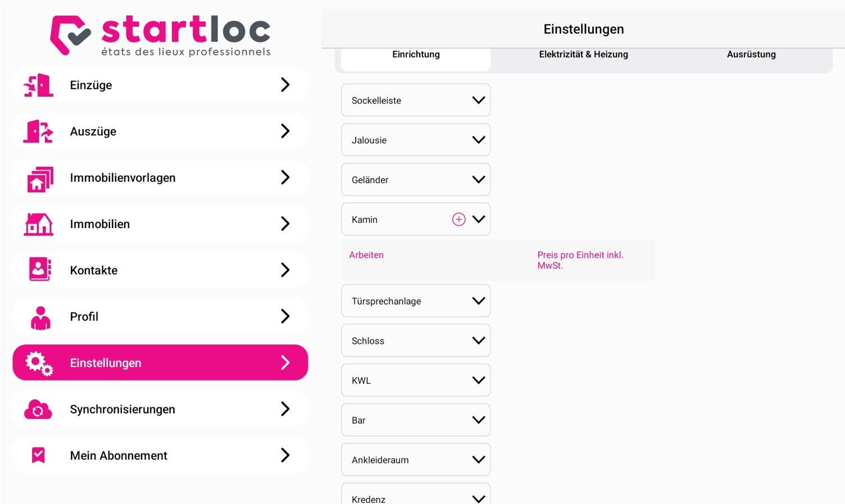Open Kontakte via address book icon
Viewport: 845px width, 504px height.
coord(40,270)
